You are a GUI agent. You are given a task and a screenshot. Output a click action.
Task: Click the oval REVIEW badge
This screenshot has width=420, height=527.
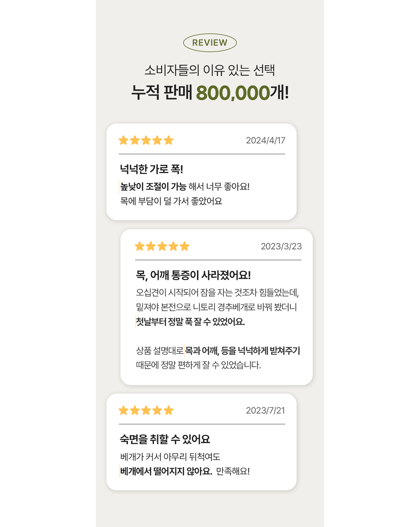point(210,43)
